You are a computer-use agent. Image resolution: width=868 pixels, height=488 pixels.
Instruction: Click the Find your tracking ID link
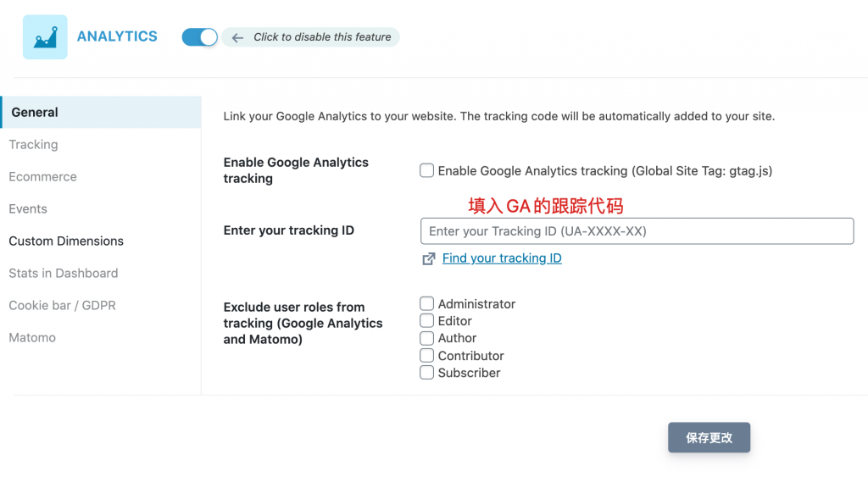coord(502,258)
